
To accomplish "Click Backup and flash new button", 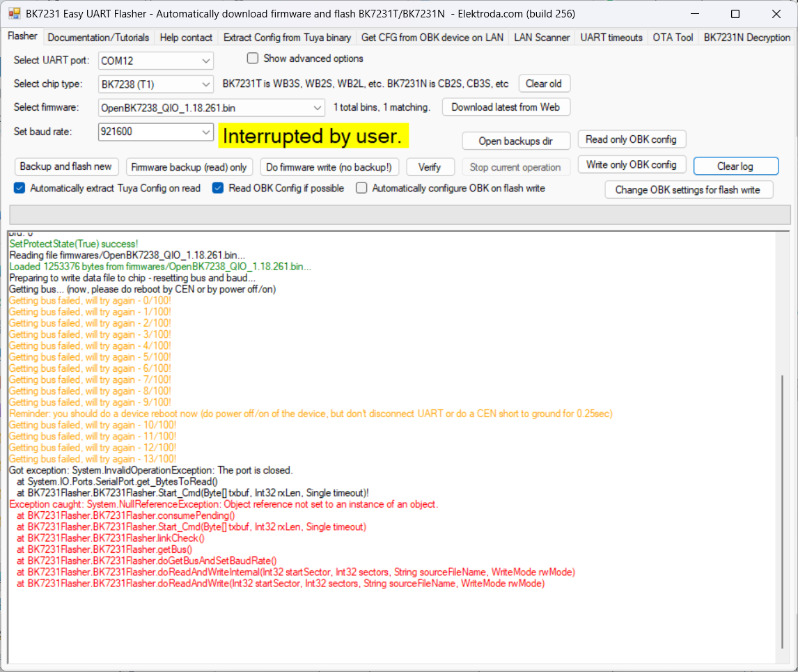I will [x=65, y=166].
